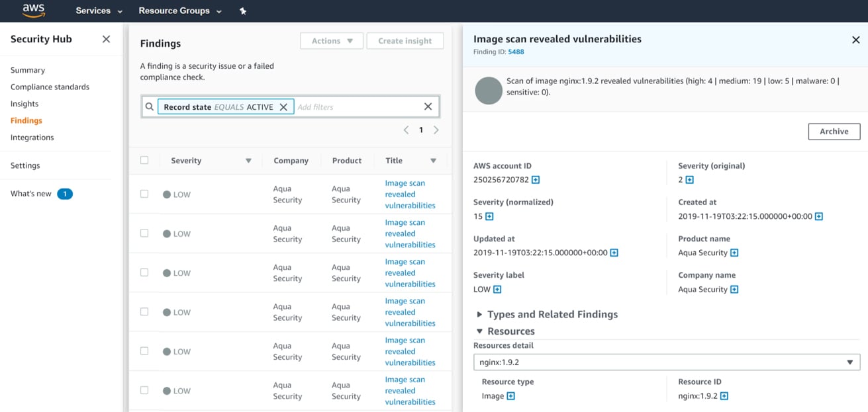
Task: Add filter for AWS account ID 250256720782
Action: coord(536,180)
